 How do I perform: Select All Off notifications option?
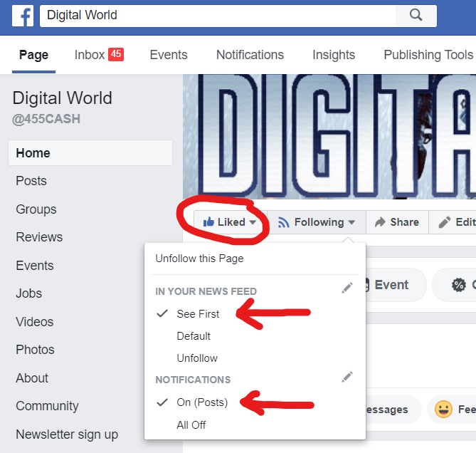[x=191, y=425]
